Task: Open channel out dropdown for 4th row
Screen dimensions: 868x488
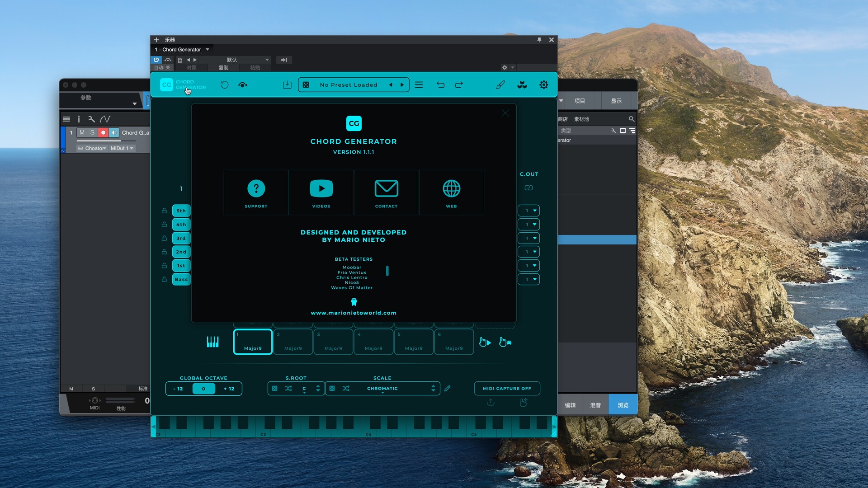Action: pyautogui.click(x=528, y=224)
